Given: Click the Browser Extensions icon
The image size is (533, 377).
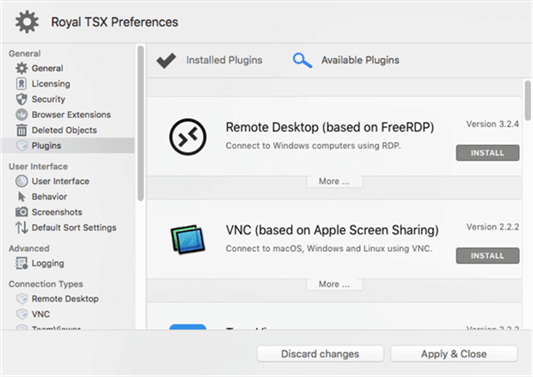Looking at the screenshot, I should pos(21,115).
